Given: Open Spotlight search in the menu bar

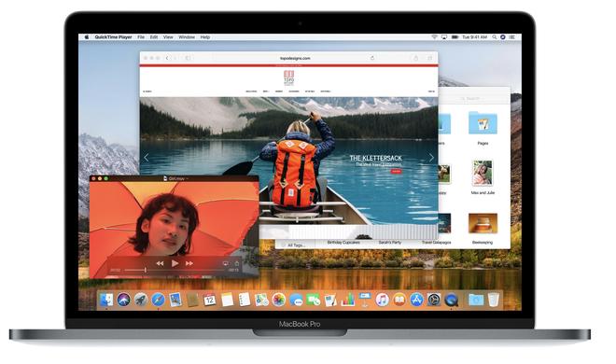Looking at the screenshot, I should click(x=495, y=37).
